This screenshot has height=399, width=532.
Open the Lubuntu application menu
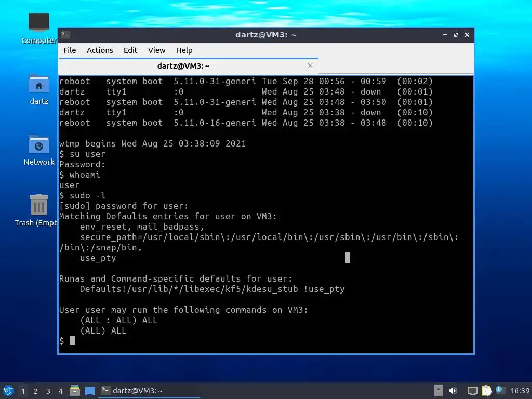(8, 391)
